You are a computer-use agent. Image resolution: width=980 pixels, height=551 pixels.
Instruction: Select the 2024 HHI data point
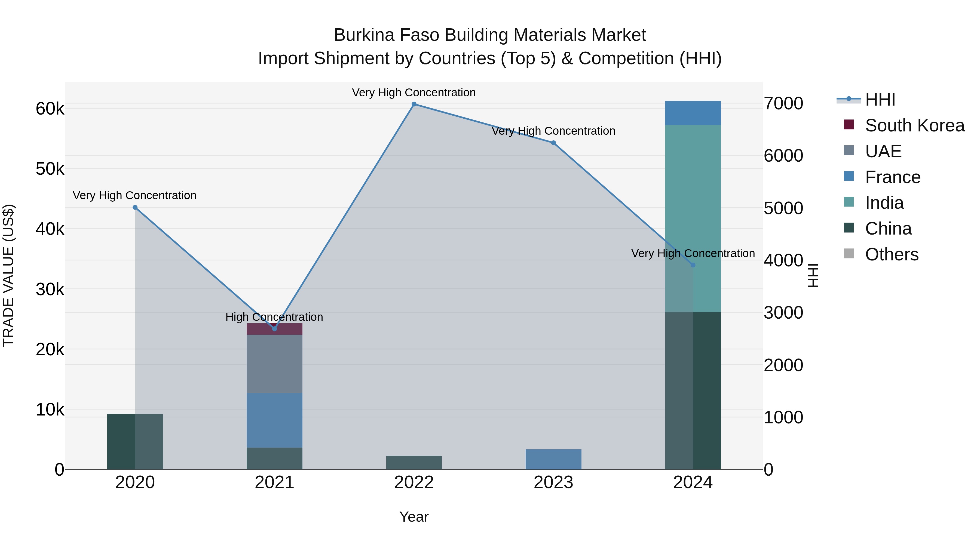(693, 265)
